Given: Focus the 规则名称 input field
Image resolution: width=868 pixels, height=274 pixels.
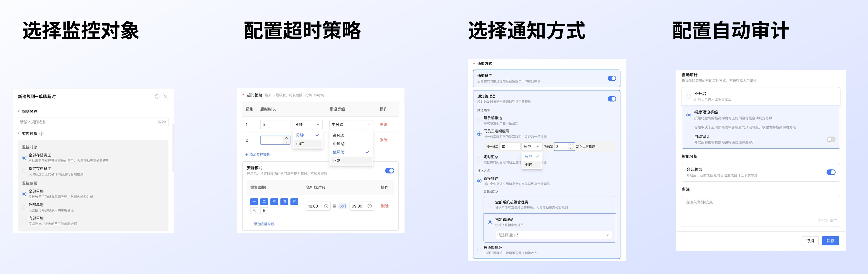Looking at the screenshot, I should 93,122.
